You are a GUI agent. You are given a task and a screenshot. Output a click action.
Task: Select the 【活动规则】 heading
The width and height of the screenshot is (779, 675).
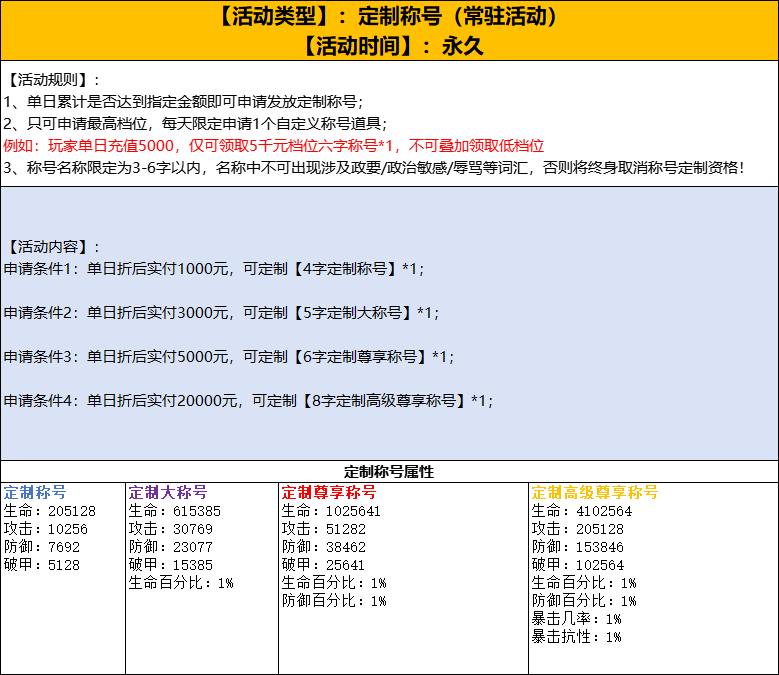pos(52,80)
